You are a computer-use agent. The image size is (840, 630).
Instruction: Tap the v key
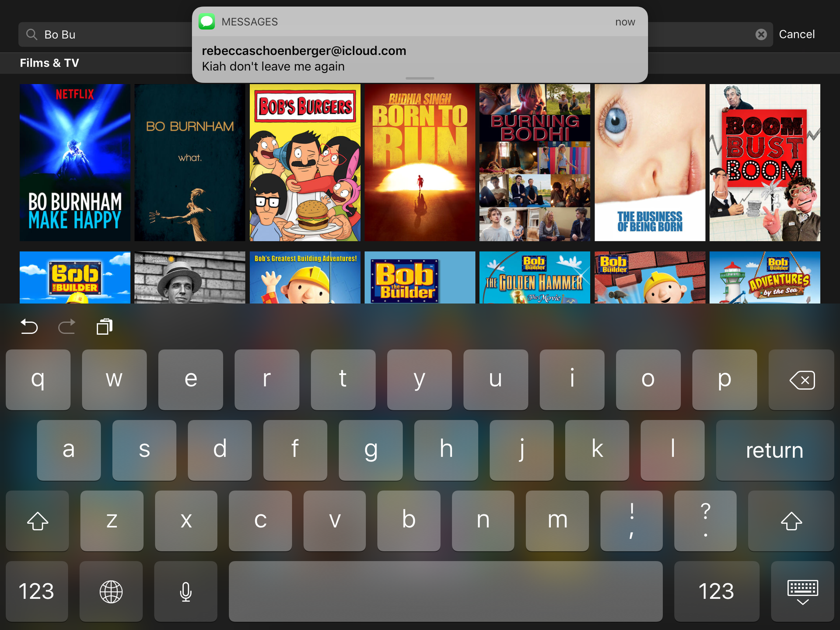[335, 521]
